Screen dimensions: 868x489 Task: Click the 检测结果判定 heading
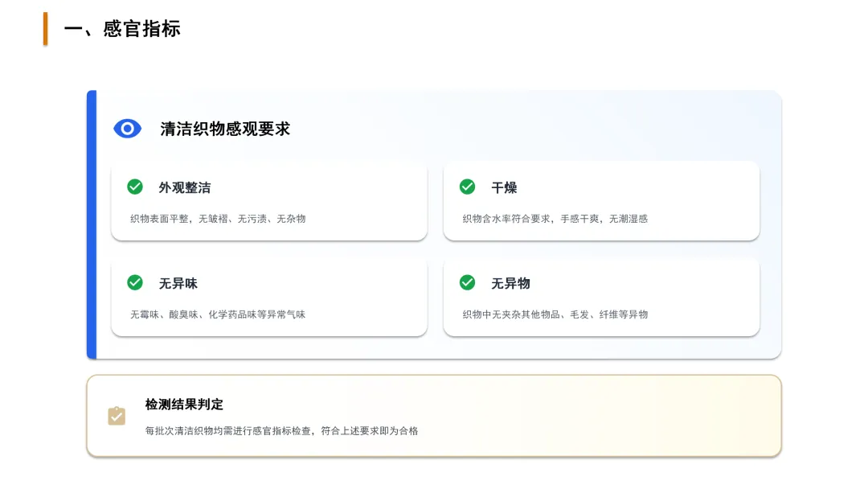click(184, 405)
